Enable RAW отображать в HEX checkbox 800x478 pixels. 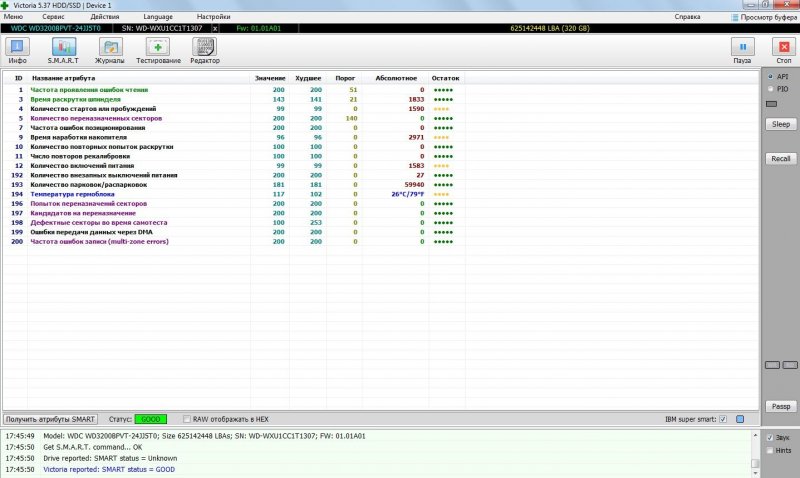[x=185, y=418]
